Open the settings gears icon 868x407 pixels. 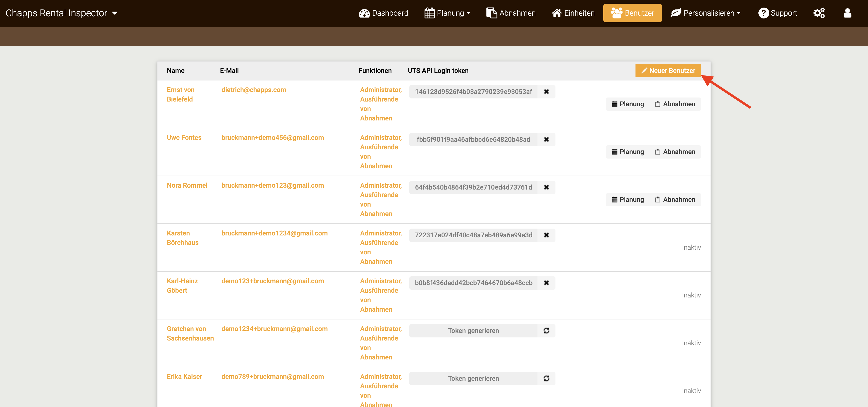[819, 13]
